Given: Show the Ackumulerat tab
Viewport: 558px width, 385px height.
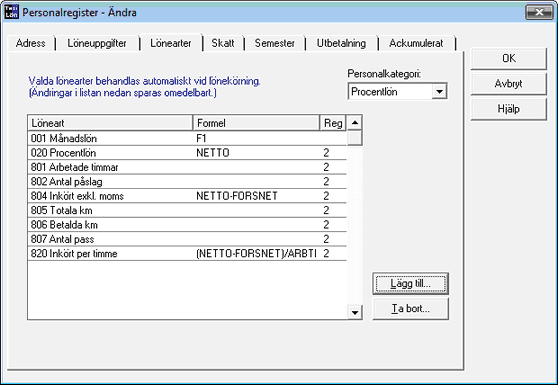Looking at the screenshot, I should (x=416, y=43).
